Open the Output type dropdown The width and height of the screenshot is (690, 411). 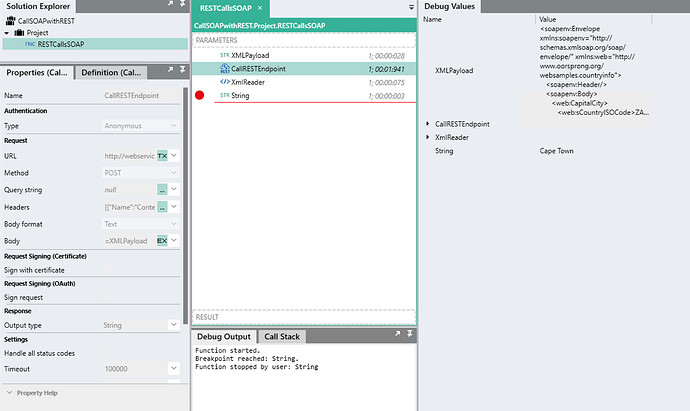click(174, 325)
